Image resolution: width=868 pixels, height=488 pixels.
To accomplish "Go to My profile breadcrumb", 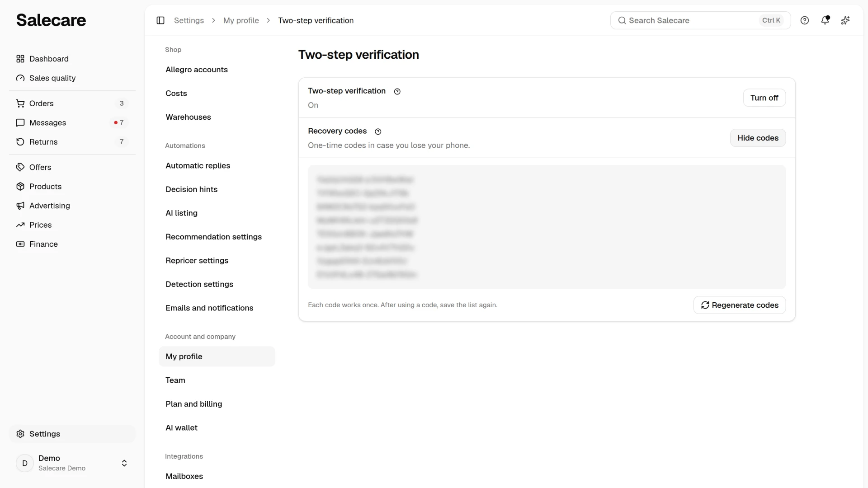I will coord(241,20).
